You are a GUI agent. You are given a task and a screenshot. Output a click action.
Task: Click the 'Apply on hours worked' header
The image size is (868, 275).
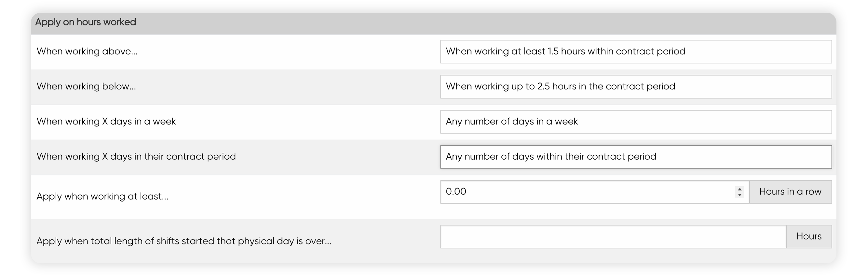pos(86,22)
